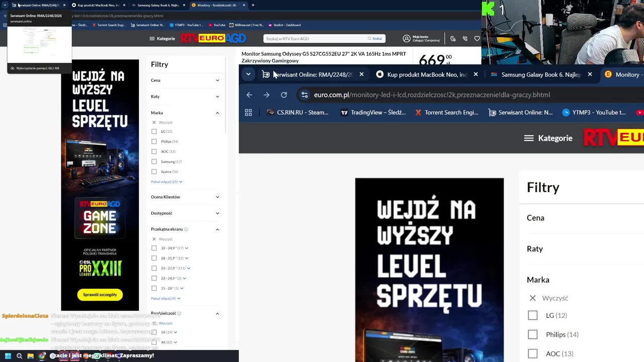Open apps grid icon in magnified bookmarks bar
Screen dimensions: 644x362
[249, 113]
